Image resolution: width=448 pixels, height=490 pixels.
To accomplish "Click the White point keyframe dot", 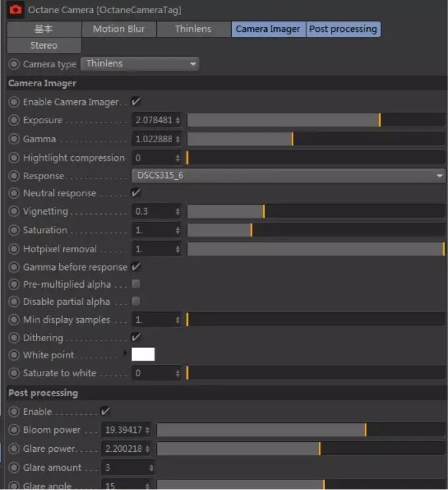I will pos(14,355).
